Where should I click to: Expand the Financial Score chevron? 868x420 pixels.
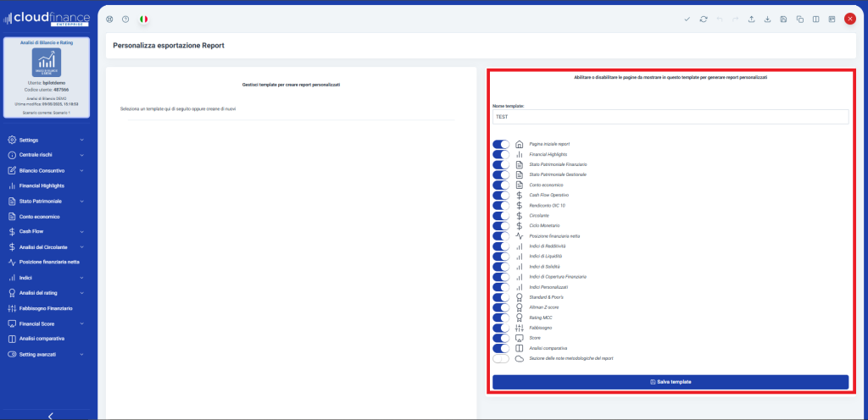pyautogui.click(x=82, y=323)
